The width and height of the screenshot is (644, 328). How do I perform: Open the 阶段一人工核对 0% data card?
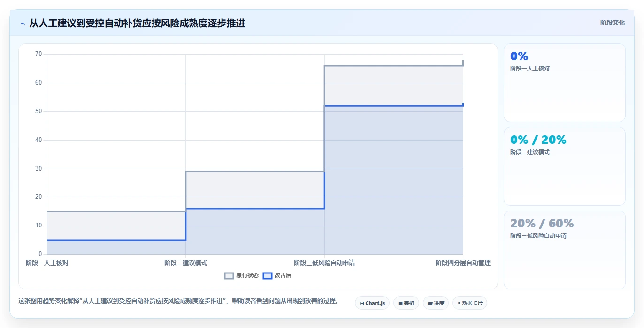point(564,83)
